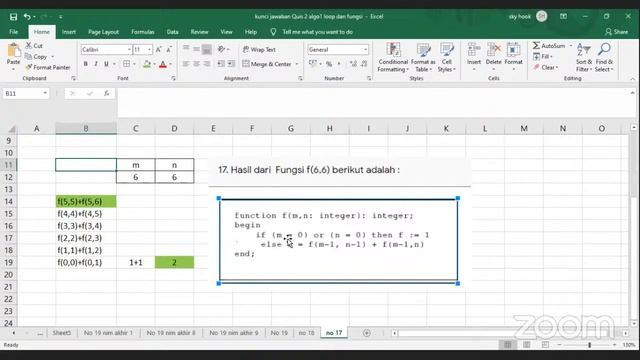Toggle italic formatting
640x360 pixels.
(x=96, y=64)
